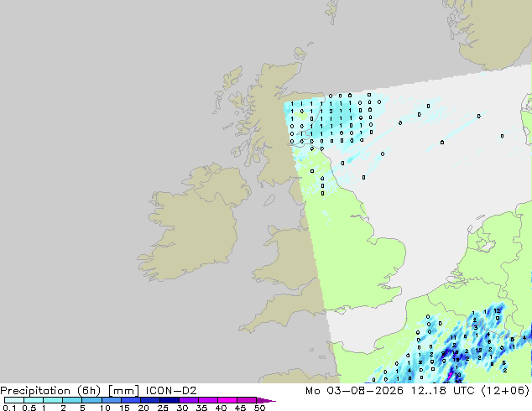Viewport: 532px width, 411px height.
Task: Pick the 10–15 mm legend color box
Action: pos(111,400)
